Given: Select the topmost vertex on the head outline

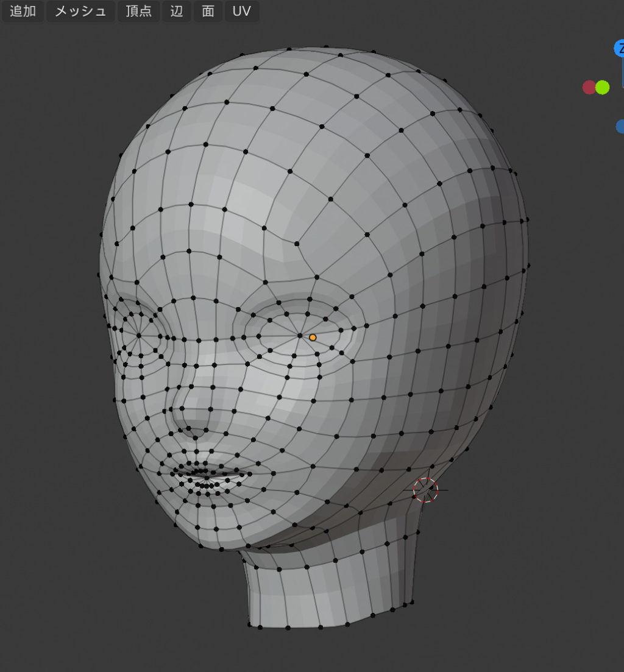Looking at the screenshot, I should (x=327, y=46).
